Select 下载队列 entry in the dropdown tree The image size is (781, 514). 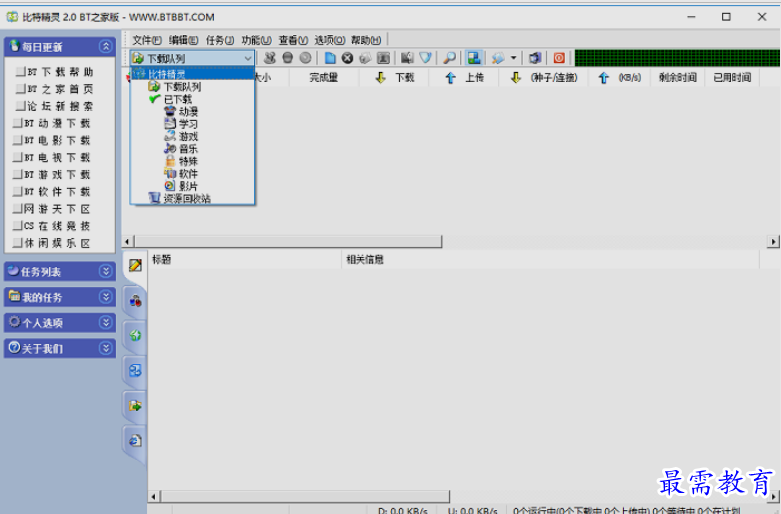182,87
